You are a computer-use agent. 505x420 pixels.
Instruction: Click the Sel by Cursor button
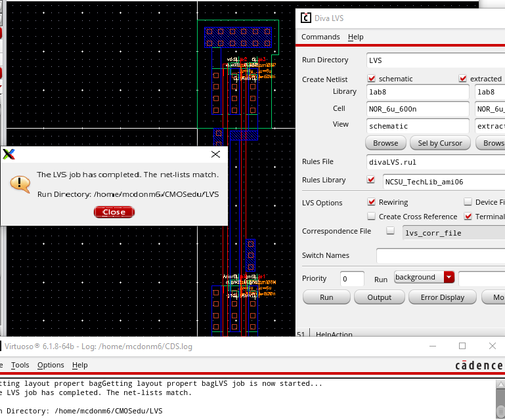440,143
